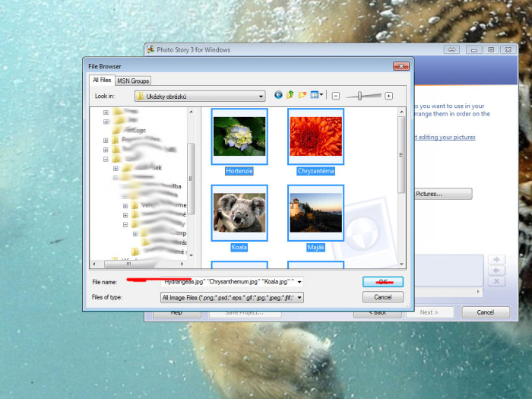532x399 pixels.
Task: Select the Chryzantéma flower thumbnail
Action: tap(315, 137)
